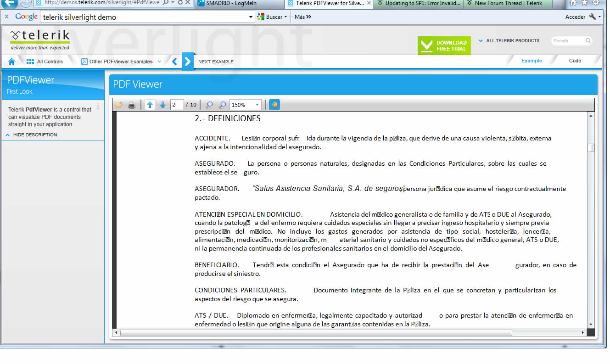Collapse description with Hide Description
Viewport: 610px width, 364px height.
click(31, 134)
